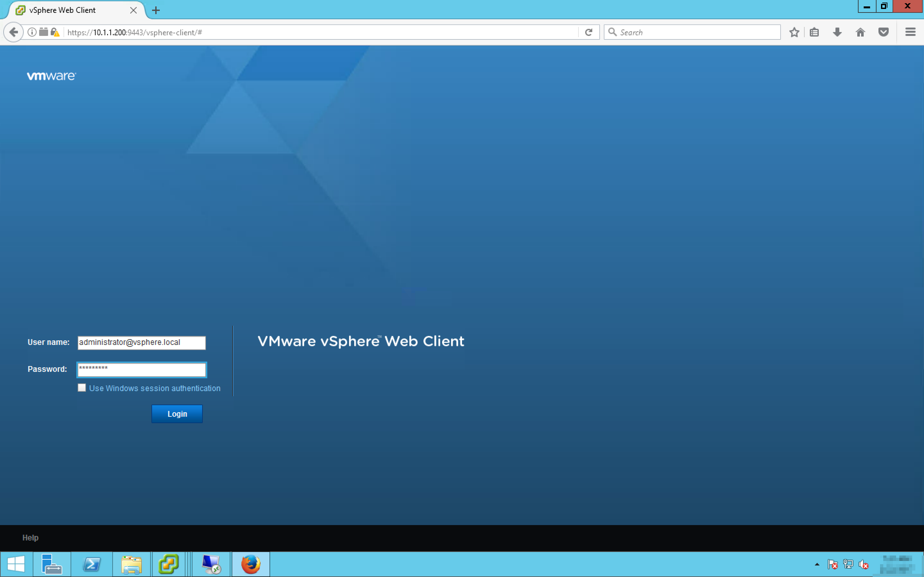Open the Firefox hamburger menu
This screenshot has height=577, width=924.
pyautogui.click(x=910, y=32)
